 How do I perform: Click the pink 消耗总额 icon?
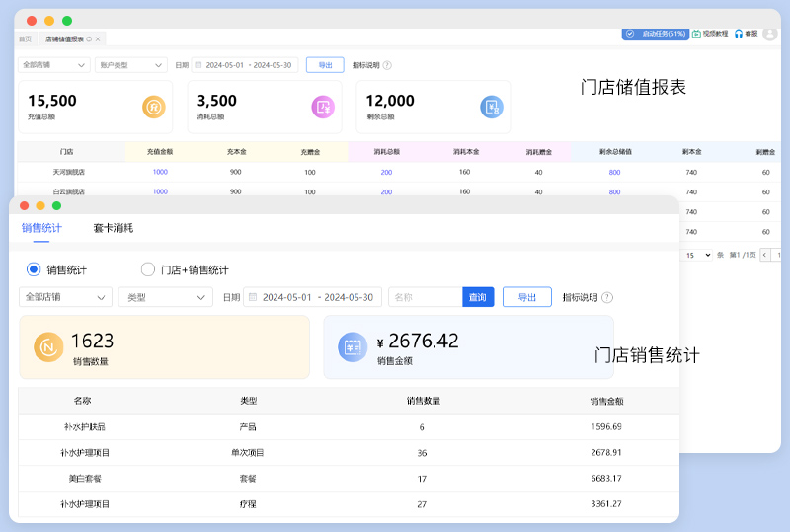[x=323, y=107]
